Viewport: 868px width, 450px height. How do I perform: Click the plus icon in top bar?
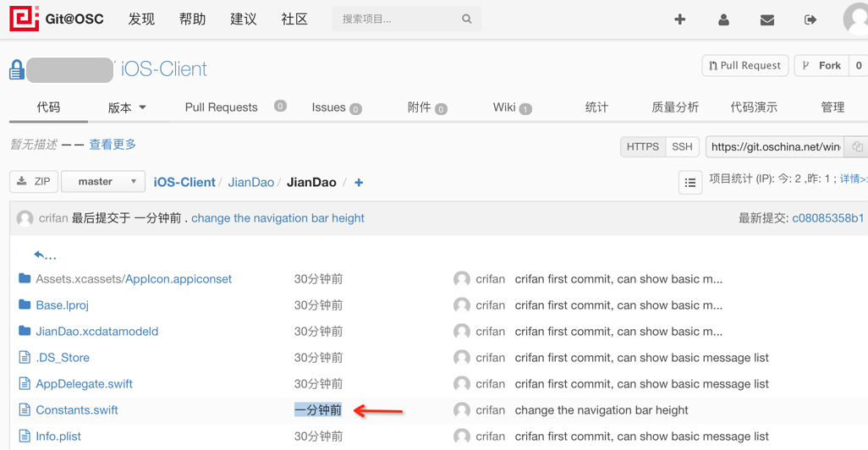click(x=680, y=19)
